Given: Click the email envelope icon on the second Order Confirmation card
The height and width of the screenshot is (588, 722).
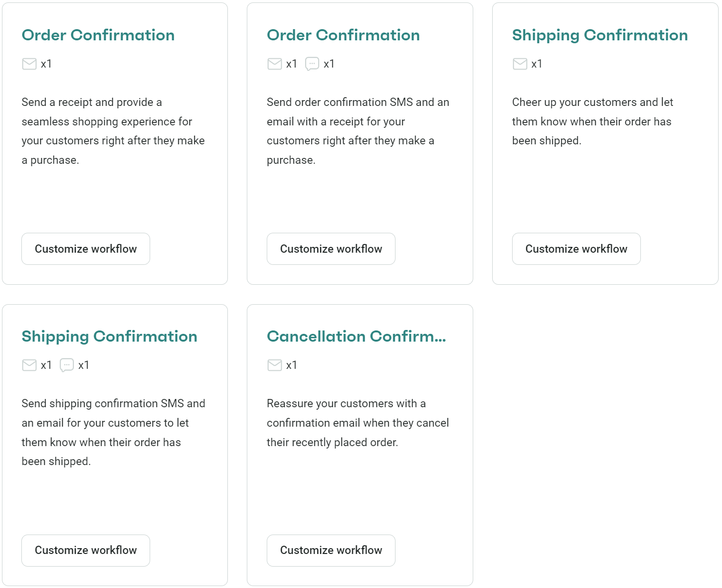Looking at the screenshot, I should pyautogui.click(x=275, y=64).
